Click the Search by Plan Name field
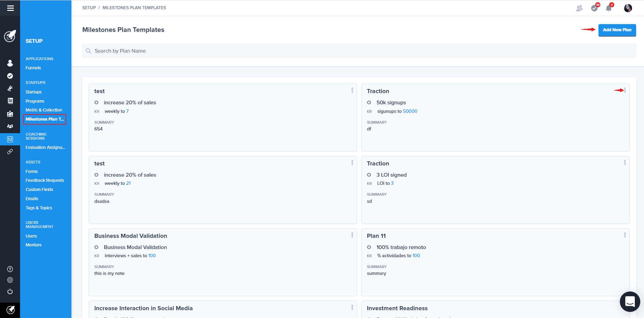 click(x=359, y=51)
